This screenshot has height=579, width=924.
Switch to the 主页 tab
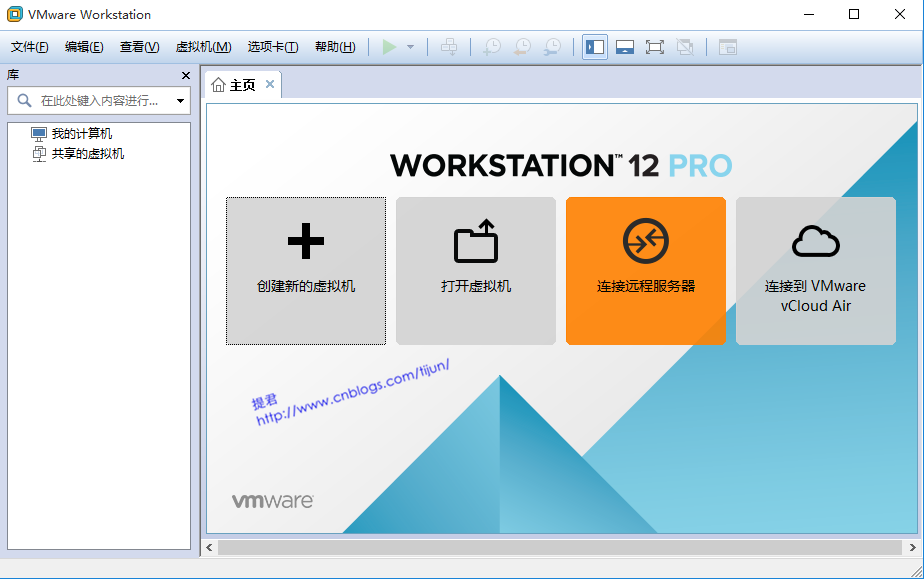tap(242, 85)
